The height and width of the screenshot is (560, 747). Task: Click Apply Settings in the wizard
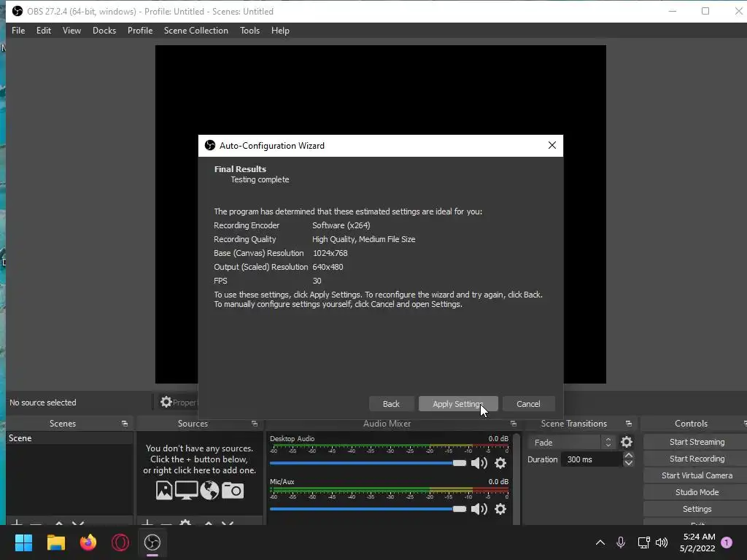click(x=458, y=404)
